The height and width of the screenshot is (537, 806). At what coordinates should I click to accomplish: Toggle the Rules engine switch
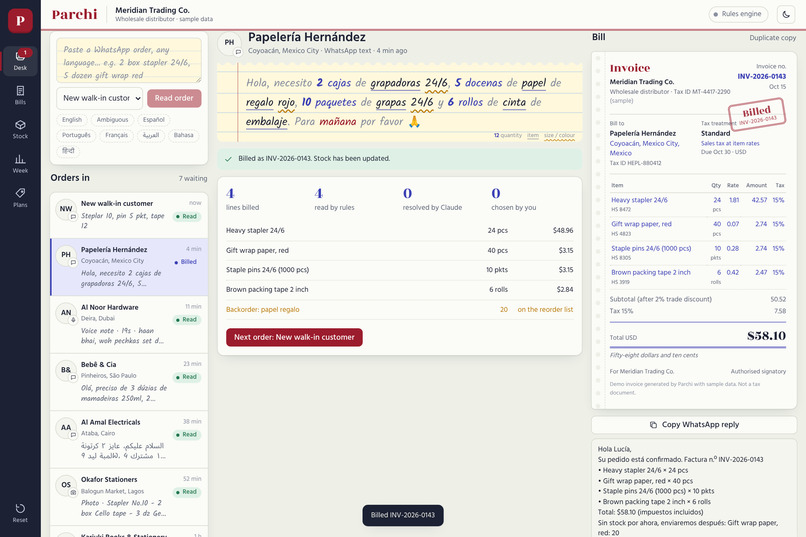coord(738,14)
